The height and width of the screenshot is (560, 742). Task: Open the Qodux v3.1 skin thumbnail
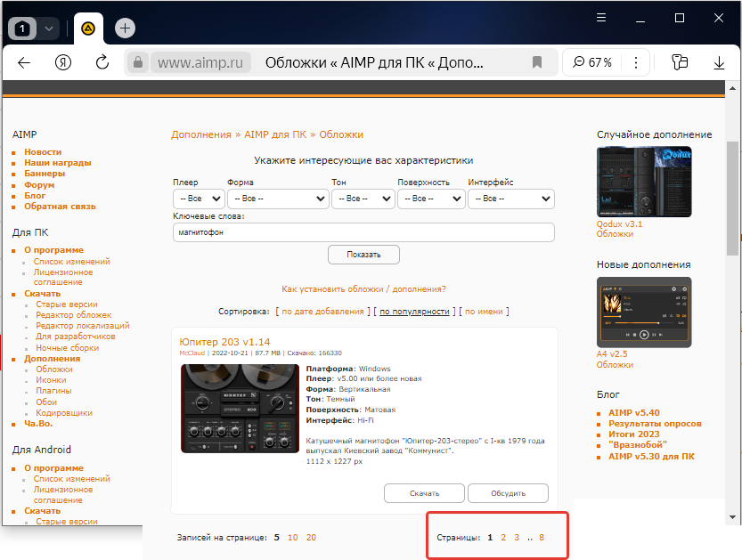coord(644,182)
